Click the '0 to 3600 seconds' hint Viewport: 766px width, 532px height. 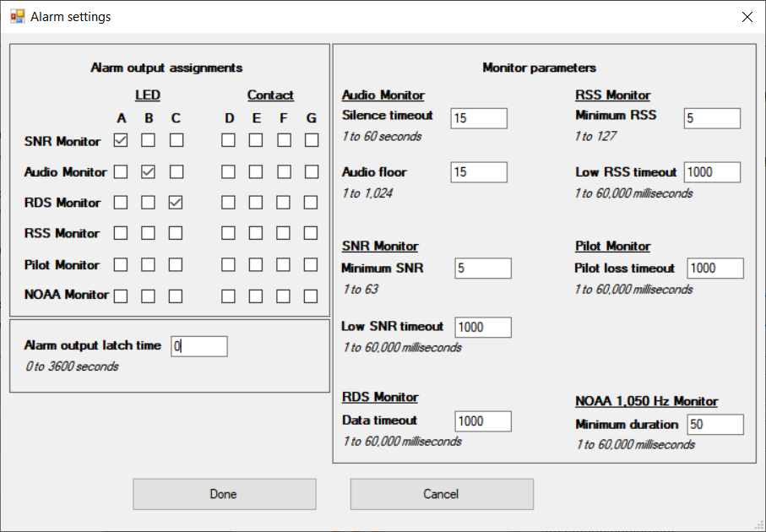point(72,366)
